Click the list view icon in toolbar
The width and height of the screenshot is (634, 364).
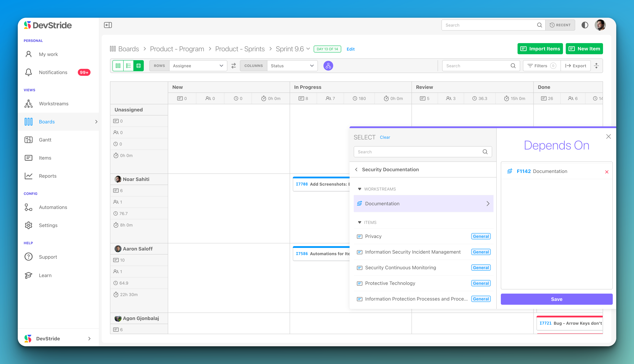point(129,66)
